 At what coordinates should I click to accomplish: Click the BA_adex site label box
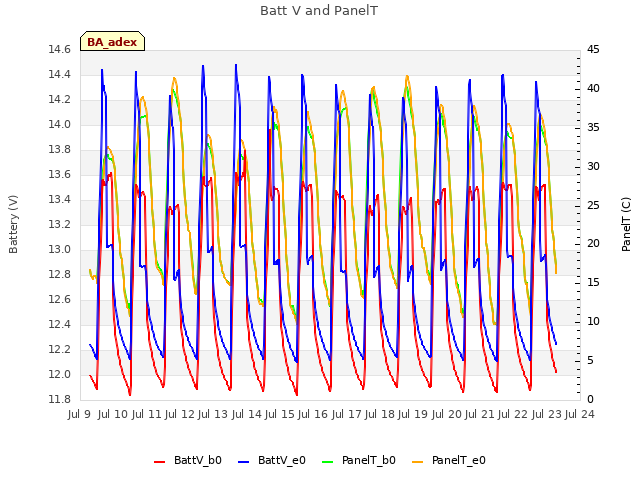pos(112,41)
